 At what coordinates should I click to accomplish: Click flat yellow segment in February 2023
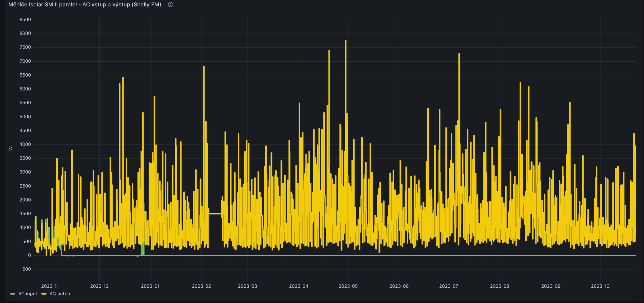[x=215, y=214]
